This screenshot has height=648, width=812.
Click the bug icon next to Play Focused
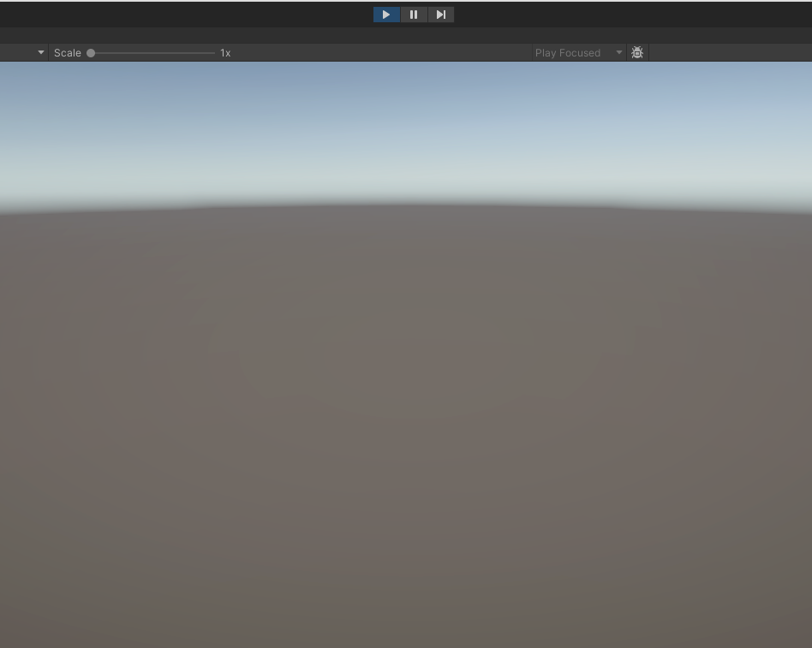tap(636, 52)
